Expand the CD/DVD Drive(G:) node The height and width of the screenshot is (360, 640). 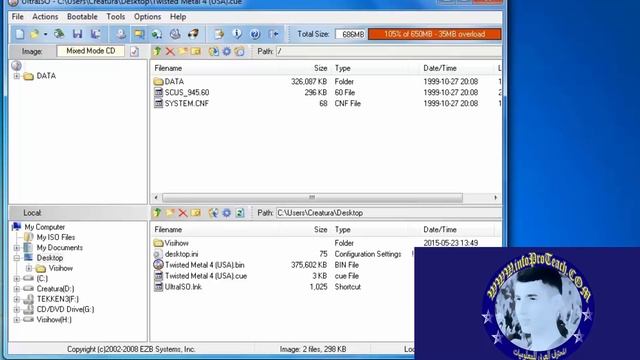[x=17, y=309]
